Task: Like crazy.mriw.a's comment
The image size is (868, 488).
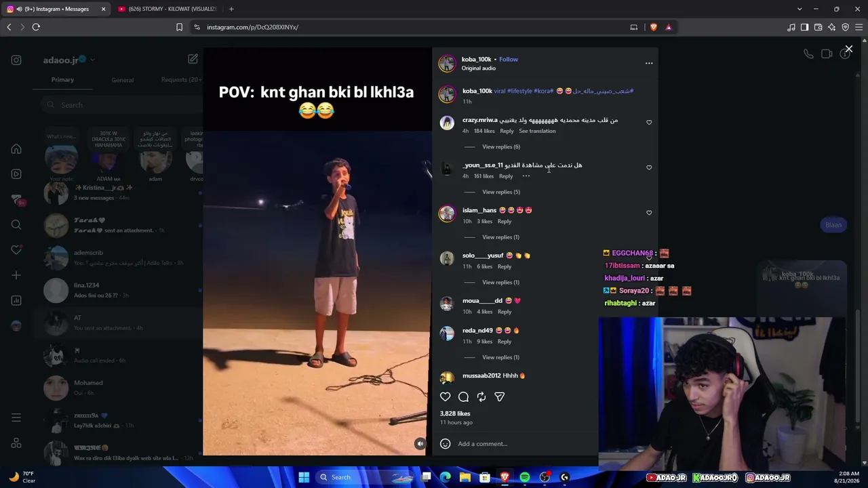Action: (649, 123)
